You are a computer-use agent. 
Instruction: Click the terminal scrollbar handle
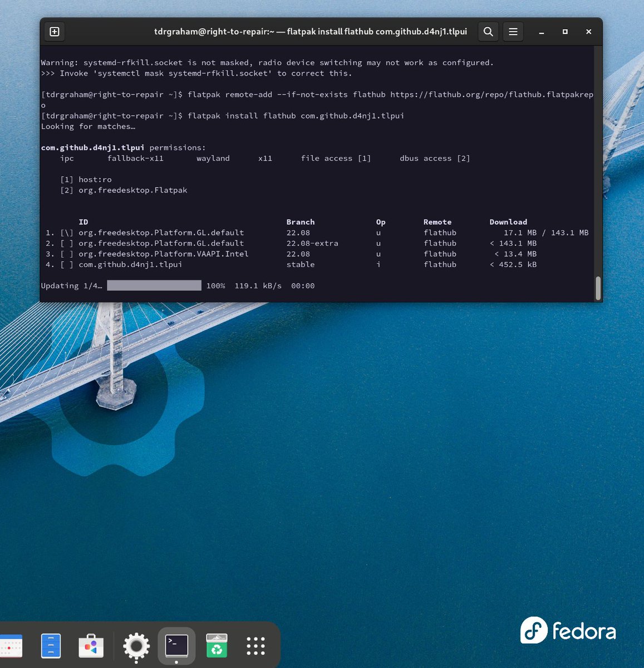point(598,288)
